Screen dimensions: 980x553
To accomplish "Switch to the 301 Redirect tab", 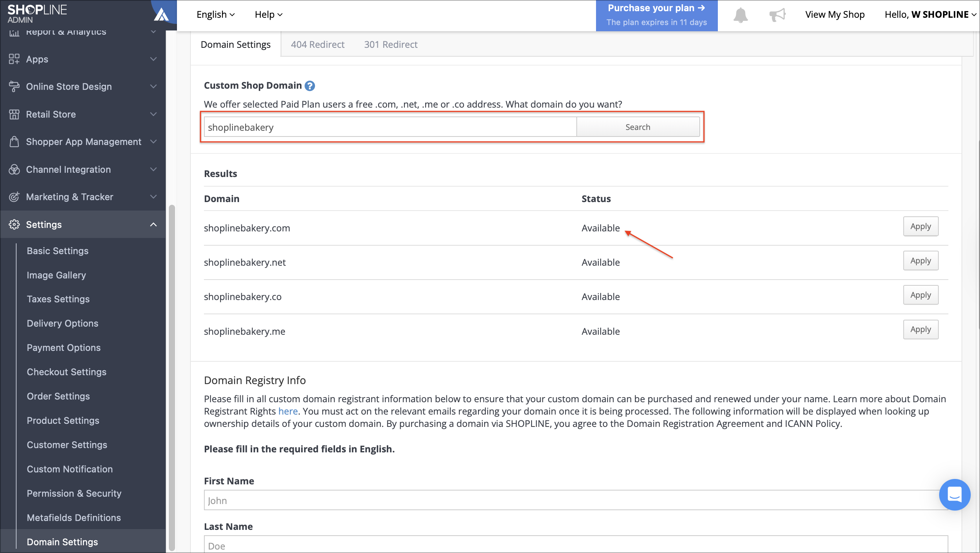I will point(391,44).
